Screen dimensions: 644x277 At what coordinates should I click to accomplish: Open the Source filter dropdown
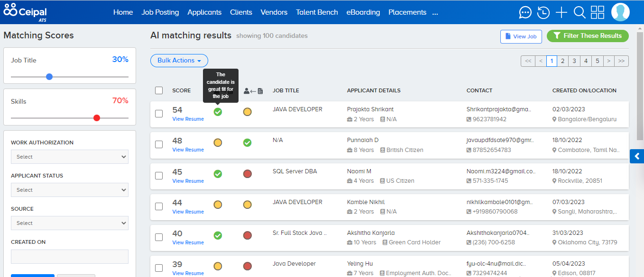point(69,223)
